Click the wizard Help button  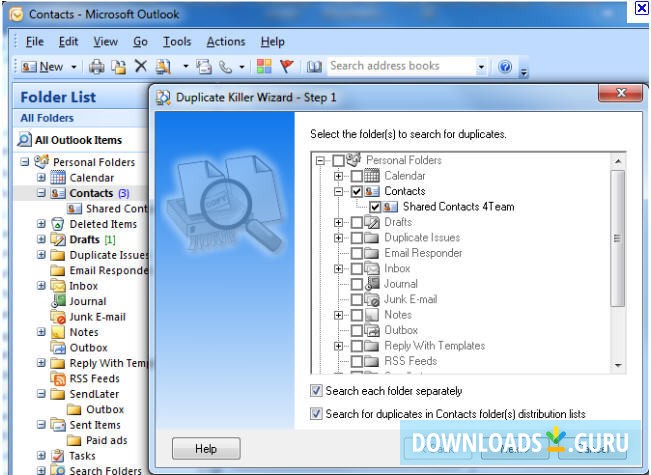pos(206,448)
